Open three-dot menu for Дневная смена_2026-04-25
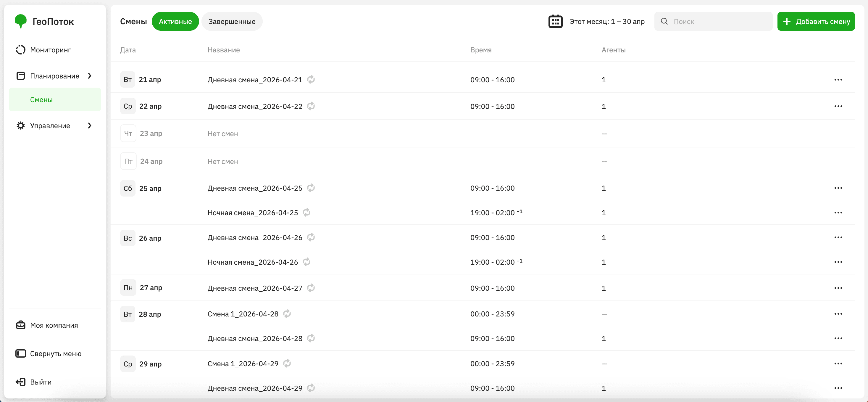This screenshot has width=868, height=402. coord(838,188)
